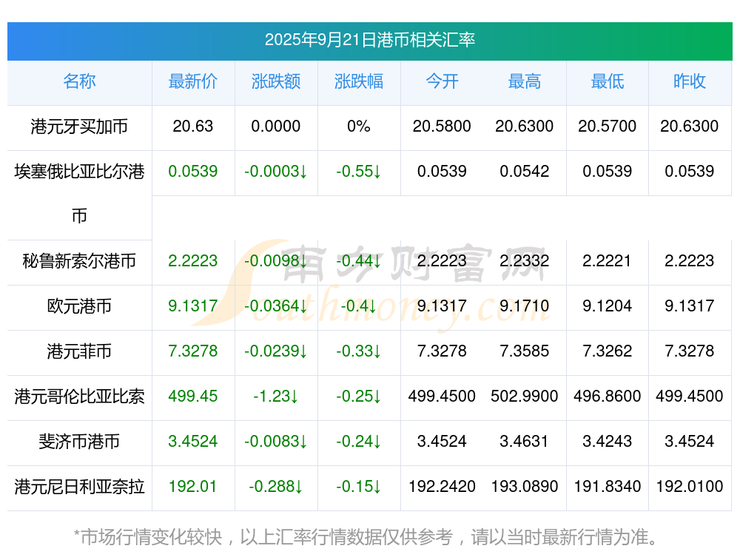Click change percentage -0.24↓
Screen dimensions: 740x560
pos(359,442)
